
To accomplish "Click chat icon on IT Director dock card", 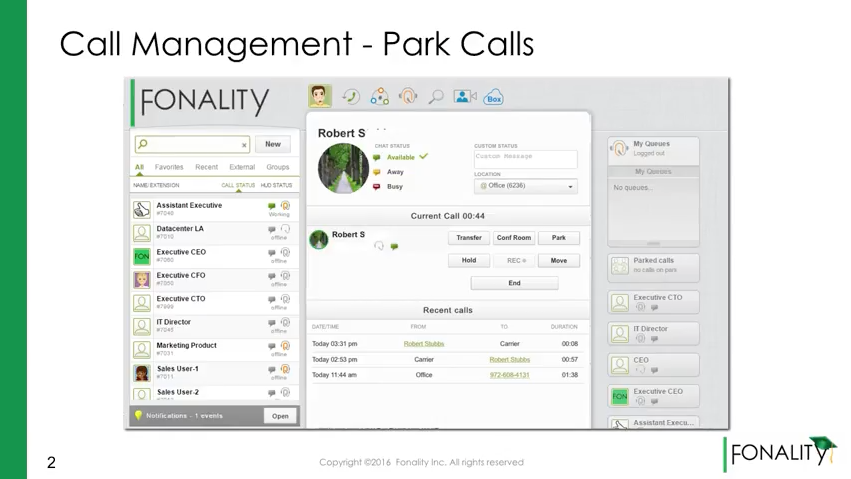I will click(x=655, y=339).
